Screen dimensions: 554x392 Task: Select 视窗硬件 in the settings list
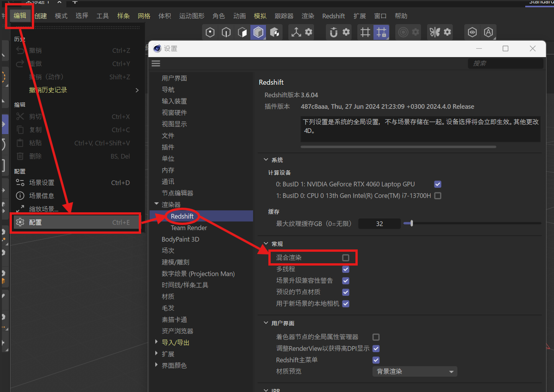[174, 113]
